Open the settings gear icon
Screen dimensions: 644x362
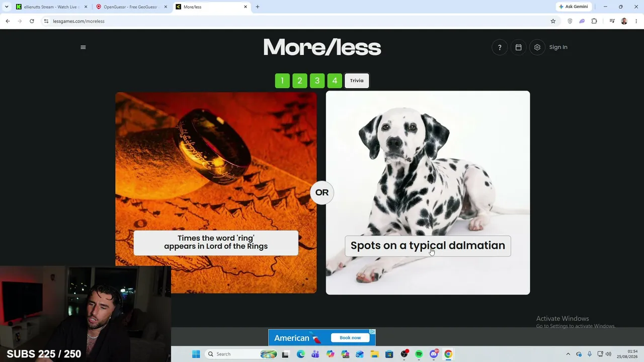(537, 47)
